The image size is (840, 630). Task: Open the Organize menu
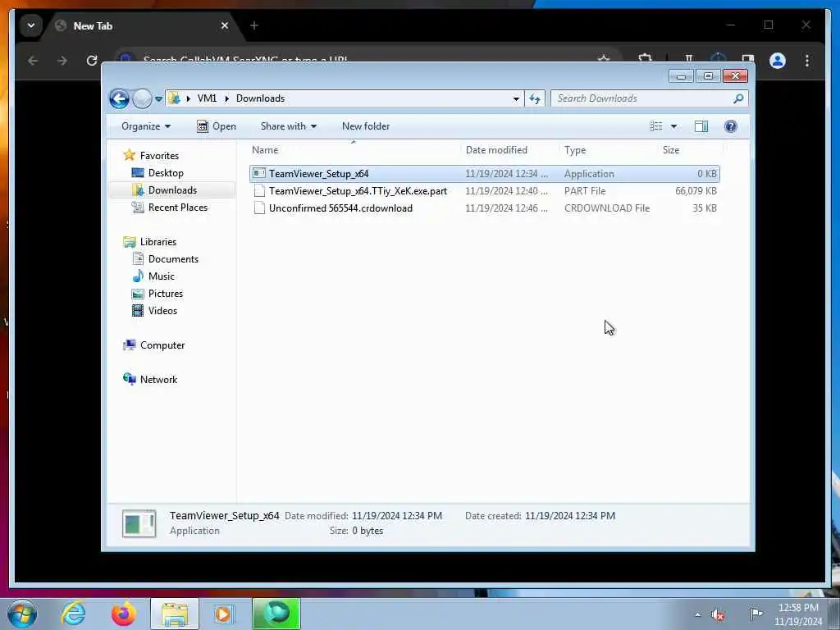146,126
